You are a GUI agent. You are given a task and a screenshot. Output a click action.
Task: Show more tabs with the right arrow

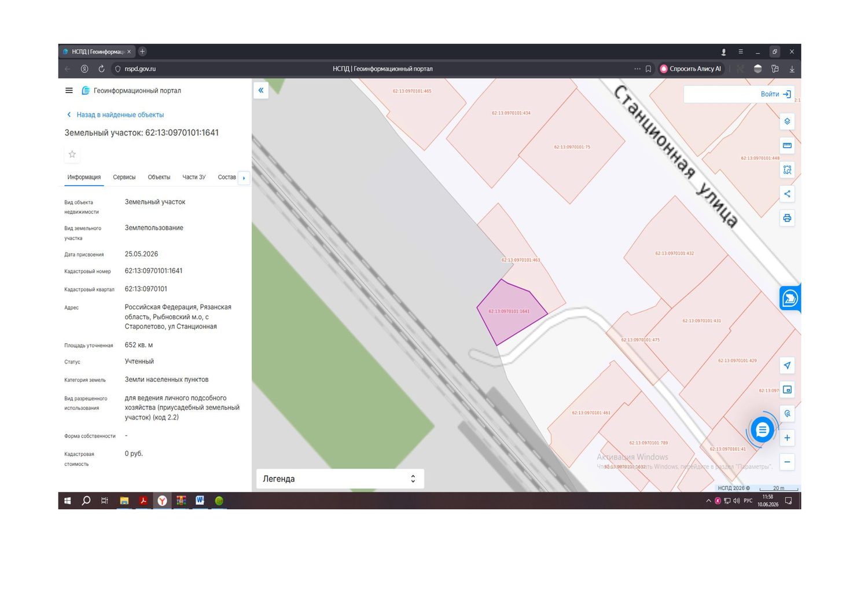point(244,178)
